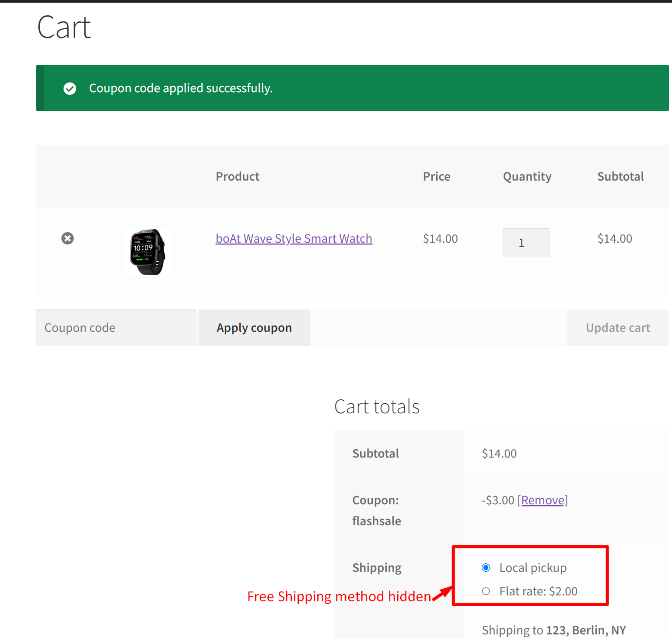Click the Cart page title
Viewport: 672px width, 639px height.
64,27
